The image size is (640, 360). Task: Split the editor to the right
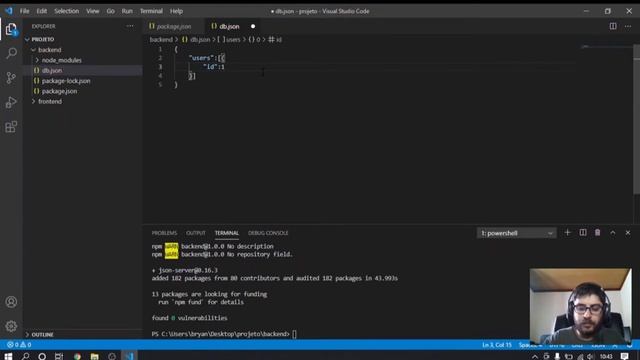click(x=613, y=26)
